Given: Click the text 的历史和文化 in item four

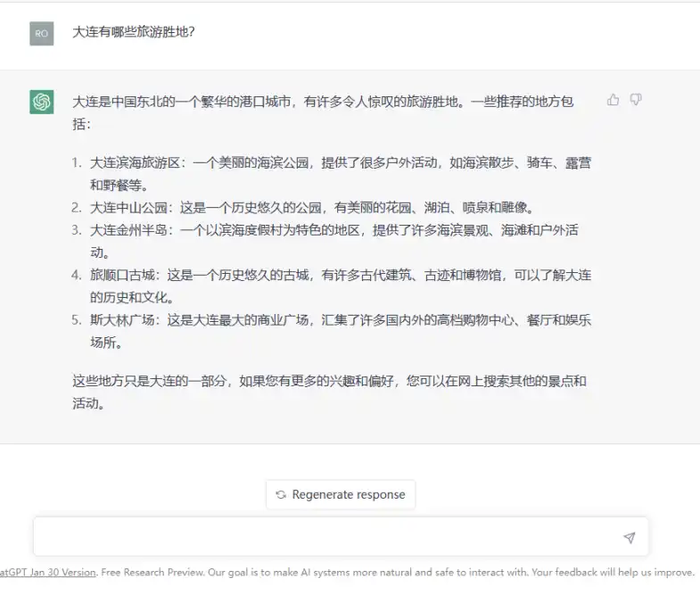Looking at the screenshot, I should pyautogui.click(x=131, y=297).
